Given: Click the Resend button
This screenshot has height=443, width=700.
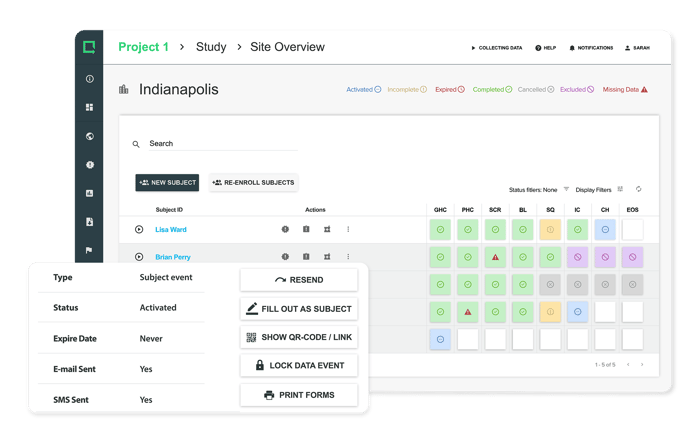Looking at the screenshot, I should pyautogui.click(x=299, y=280).
